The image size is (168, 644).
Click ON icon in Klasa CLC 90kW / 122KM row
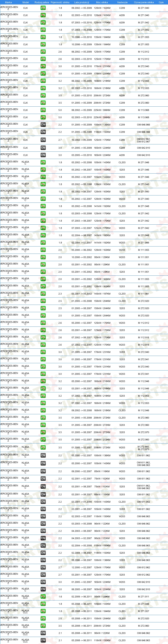coord(43,633)
